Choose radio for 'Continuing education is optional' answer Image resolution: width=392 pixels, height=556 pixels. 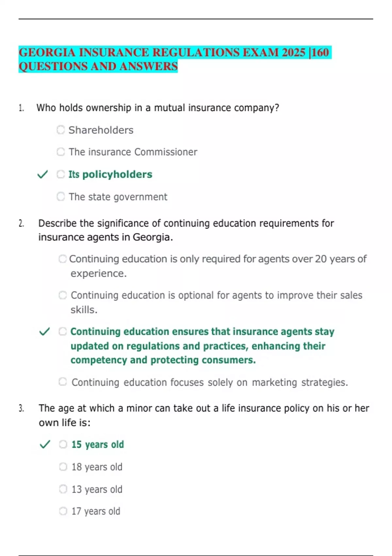62,295
